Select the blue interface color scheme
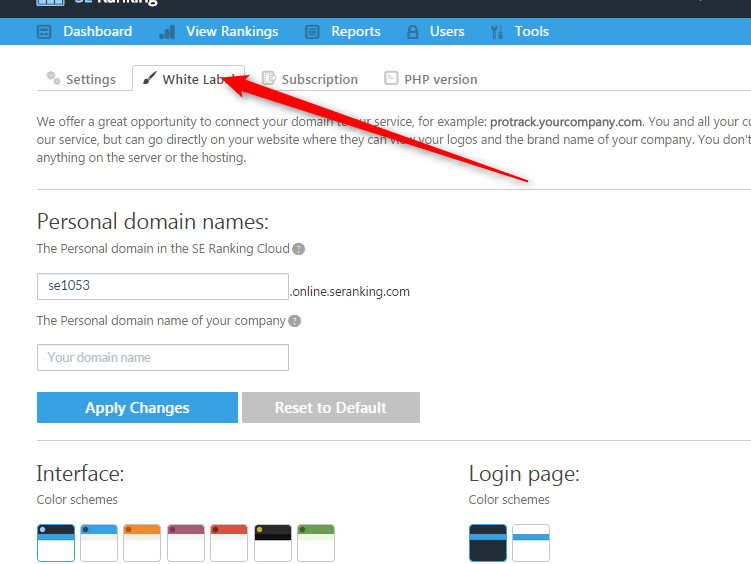751x564 pixels. tap(99, 543)
